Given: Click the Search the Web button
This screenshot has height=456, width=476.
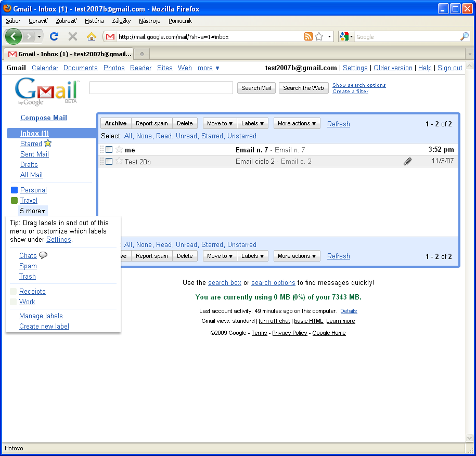Looking at the screenshot, I should coord(304,88).
